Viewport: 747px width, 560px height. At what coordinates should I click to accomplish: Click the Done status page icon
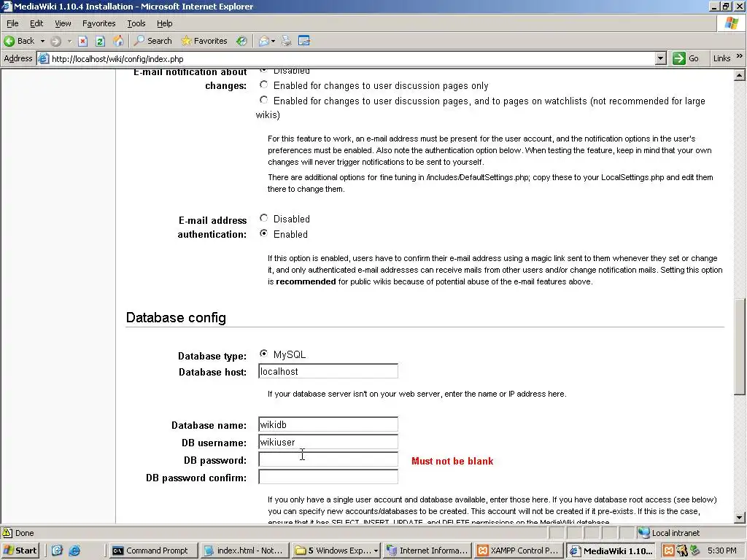7,532
